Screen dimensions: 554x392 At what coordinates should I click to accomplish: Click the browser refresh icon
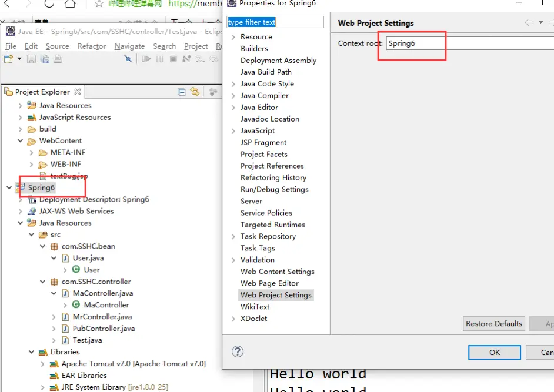click(49, 4)
